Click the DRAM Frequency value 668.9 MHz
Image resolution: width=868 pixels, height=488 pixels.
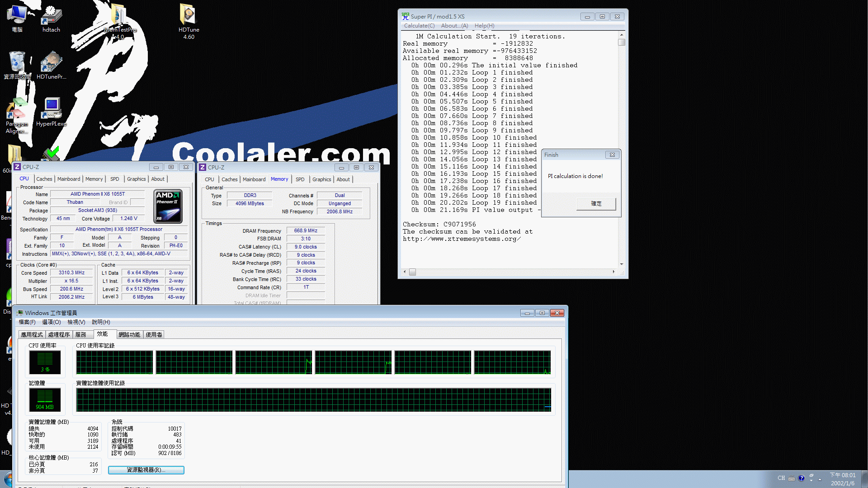(x=306, y=231)
